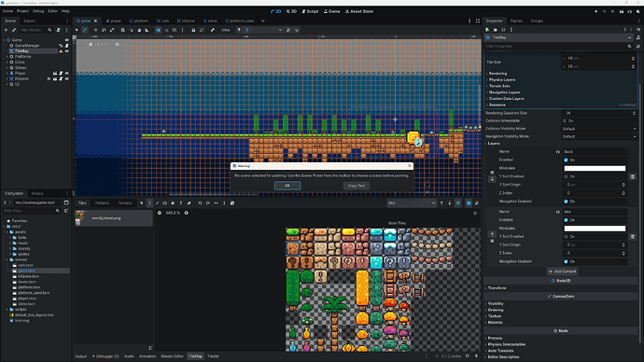Image resolution: width=644 pixels, height=362 pixels.
Task: Click the lock selected node icon
Action: (x=193, y=30)
